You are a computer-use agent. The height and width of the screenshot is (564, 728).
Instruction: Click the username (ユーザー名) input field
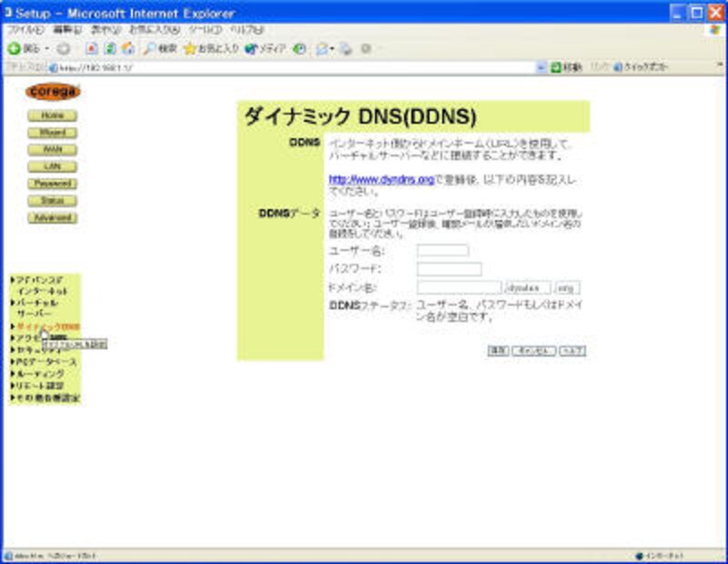pyautogui.click(x=442, y=250)
